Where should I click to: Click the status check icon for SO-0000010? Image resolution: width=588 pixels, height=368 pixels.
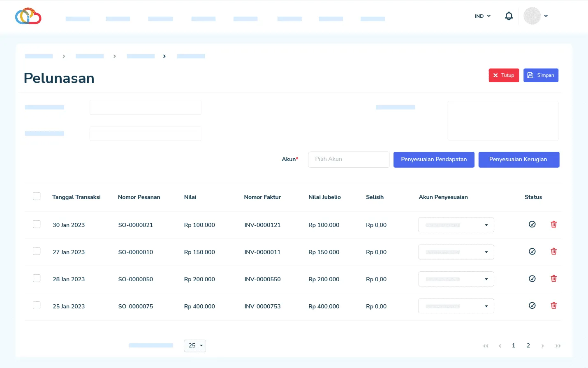coord(532,251)
